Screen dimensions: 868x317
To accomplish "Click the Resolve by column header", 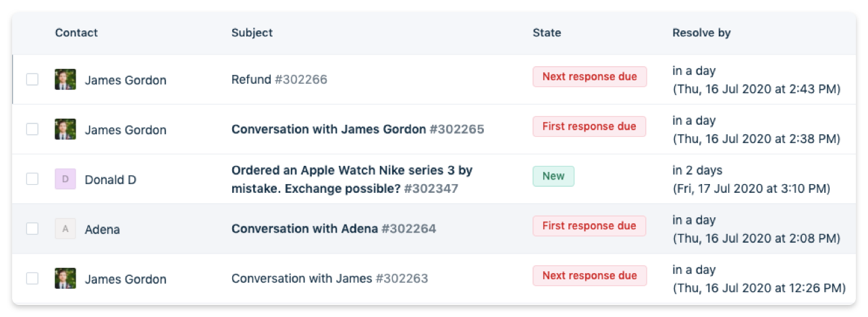I will click(x=701, y=32).
